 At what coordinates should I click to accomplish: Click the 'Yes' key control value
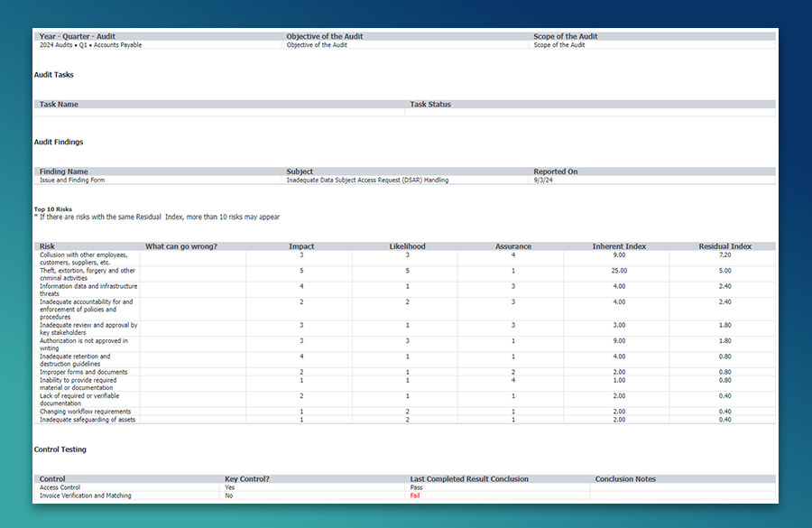[230, 487]
